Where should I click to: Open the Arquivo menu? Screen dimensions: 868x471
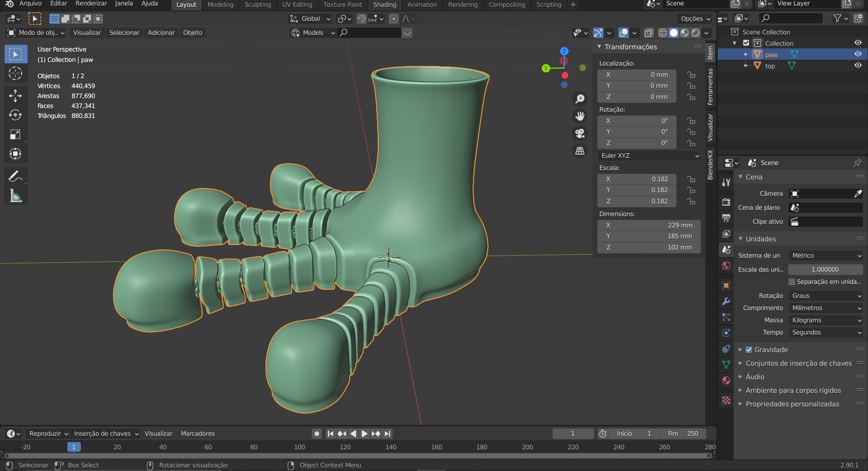[x=30, y=4]
